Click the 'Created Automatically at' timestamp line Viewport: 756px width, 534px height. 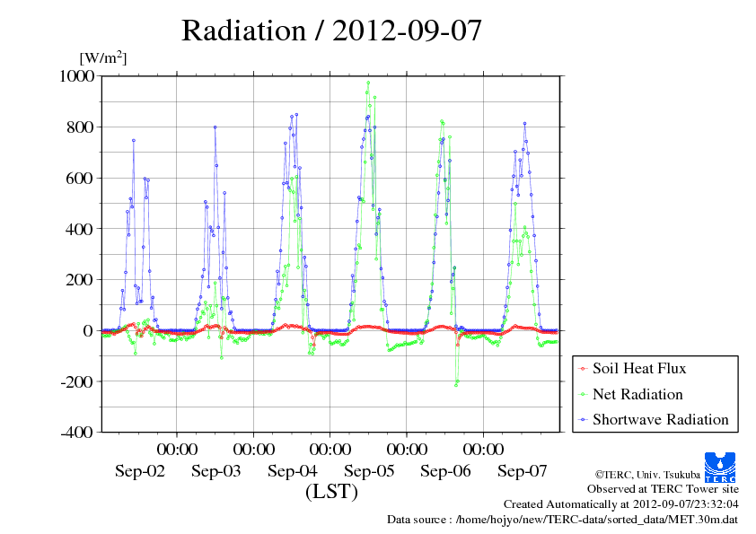[x=621, y=504]
